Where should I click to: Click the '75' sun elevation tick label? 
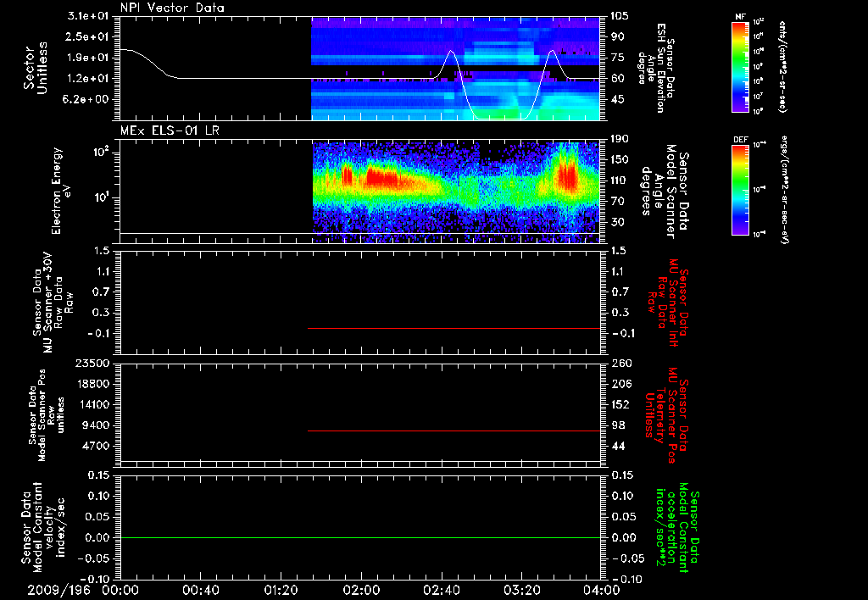[x=617, y=58]
